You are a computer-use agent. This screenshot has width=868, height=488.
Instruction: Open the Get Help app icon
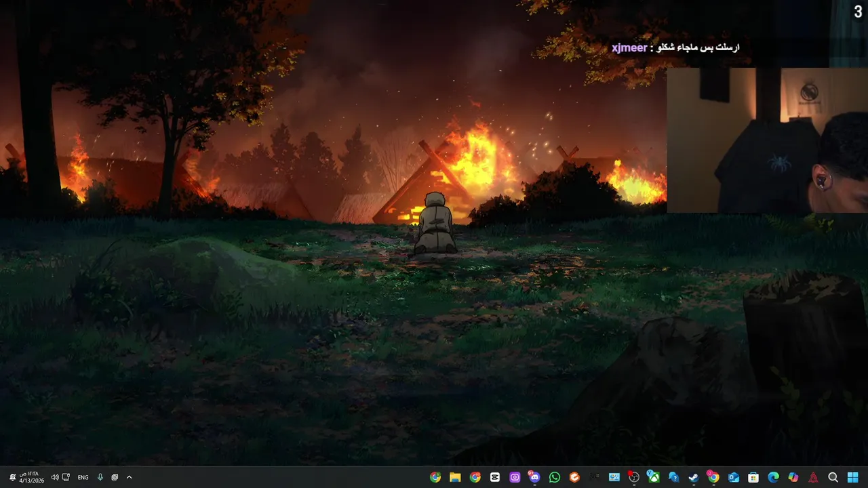coord(674,477)
